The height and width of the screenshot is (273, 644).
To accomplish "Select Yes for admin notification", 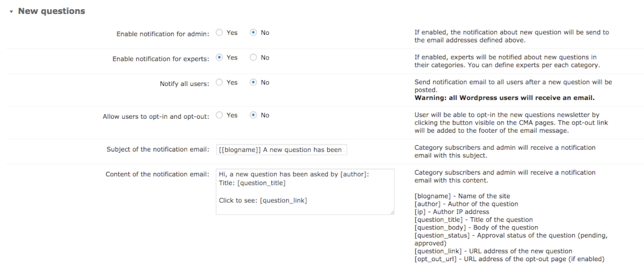I will (219, 33).
